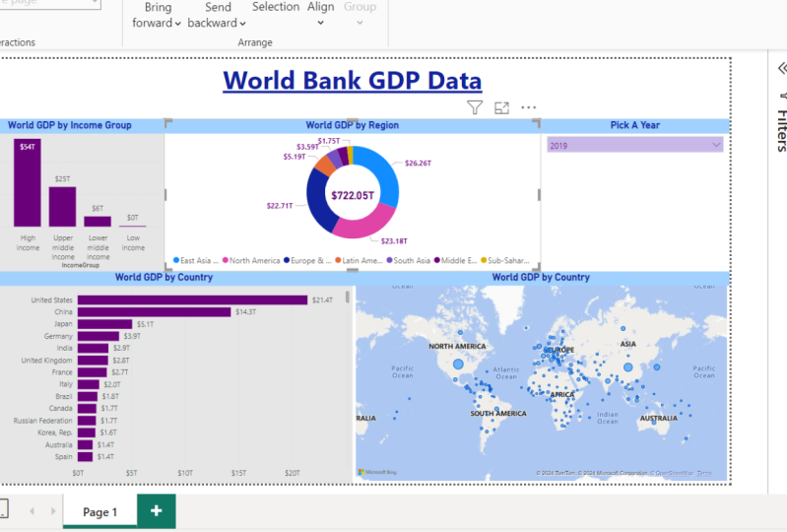Select the India bar
787x532 pixels.
pos(93,349)
